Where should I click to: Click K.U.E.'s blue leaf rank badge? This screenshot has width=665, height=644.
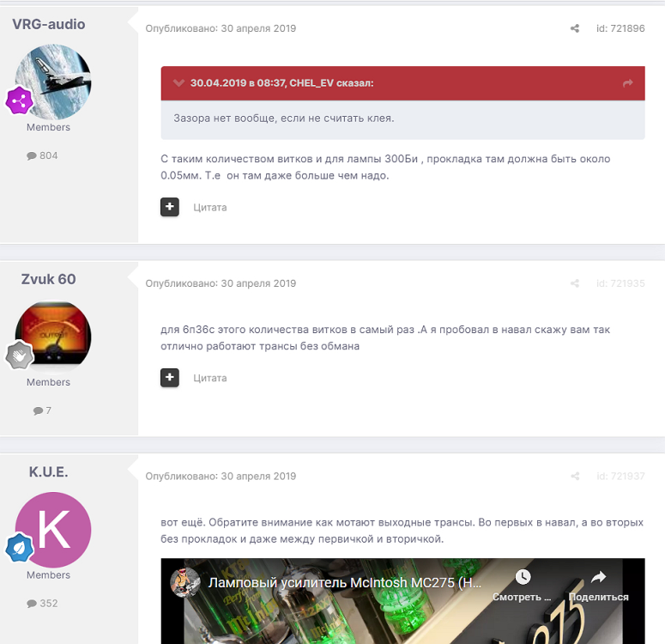click(x=20, y=548)
